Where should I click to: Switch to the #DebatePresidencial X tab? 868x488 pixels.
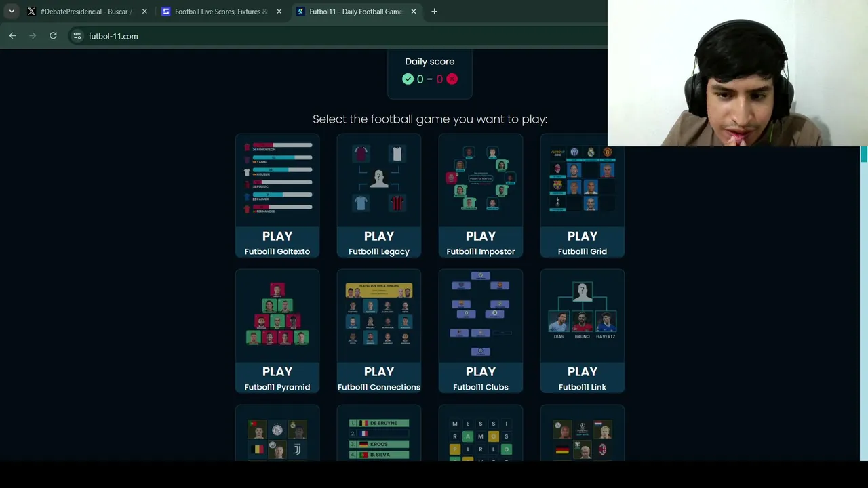[x=86, y=12]
